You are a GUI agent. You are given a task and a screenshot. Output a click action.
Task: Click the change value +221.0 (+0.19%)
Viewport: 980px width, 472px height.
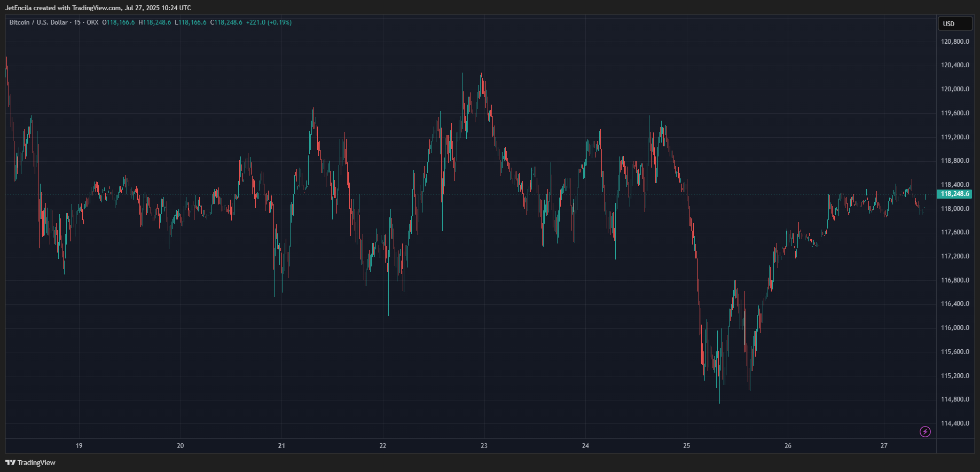pyautogui.click(x=269, y=22)
